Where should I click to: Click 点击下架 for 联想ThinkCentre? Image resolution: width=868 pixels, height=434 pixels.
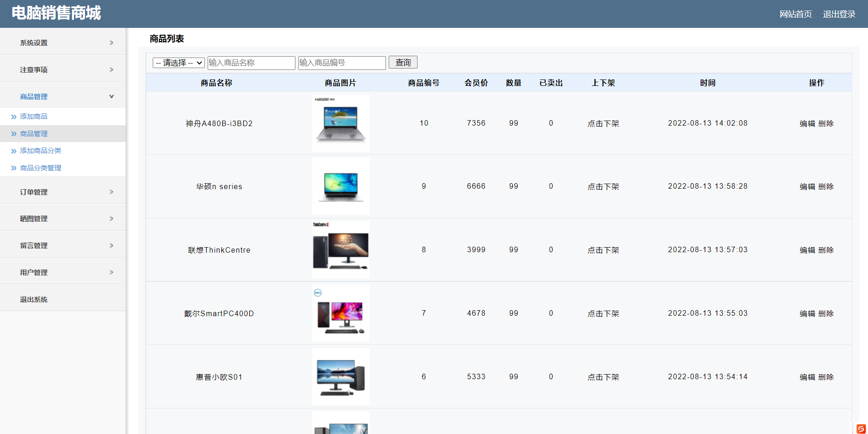(x=603, y=250)
